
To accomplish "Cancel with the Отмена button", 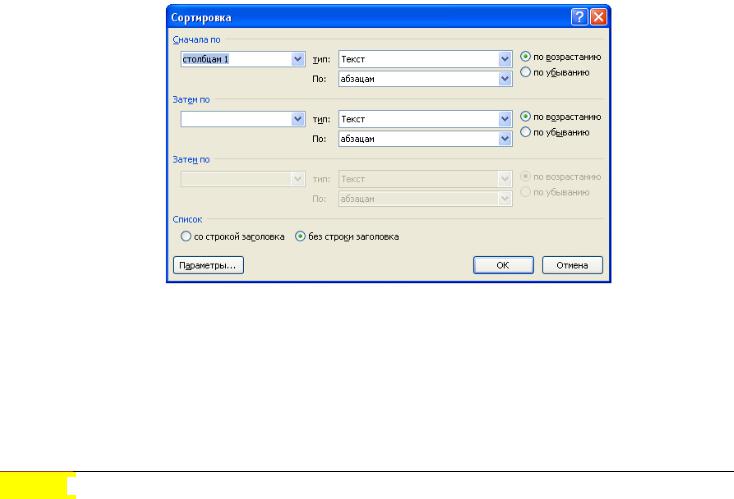I will [573, 265].
